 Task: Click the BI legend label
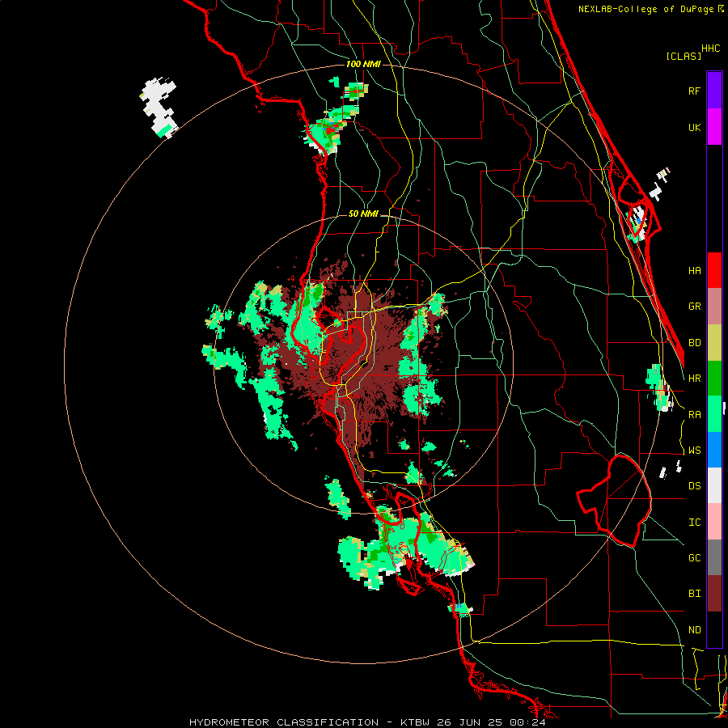coord(694,594)
